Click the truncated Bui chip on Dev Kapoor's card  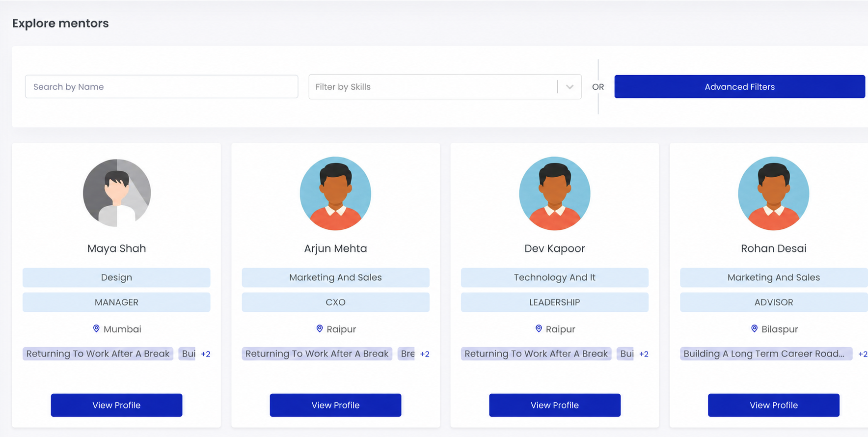(x=626, y=354)
